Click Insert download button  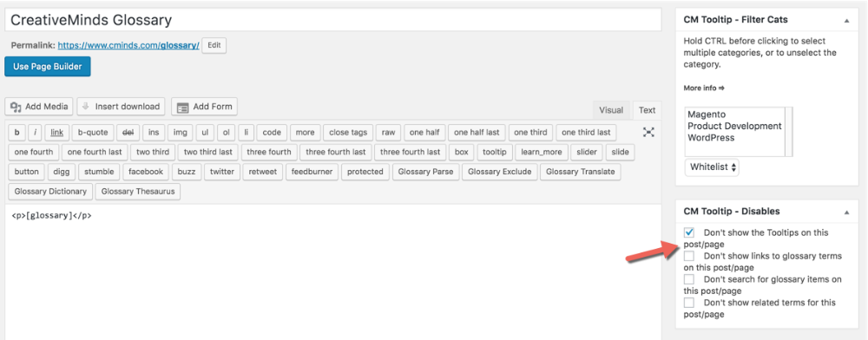(x=121, y=107)
